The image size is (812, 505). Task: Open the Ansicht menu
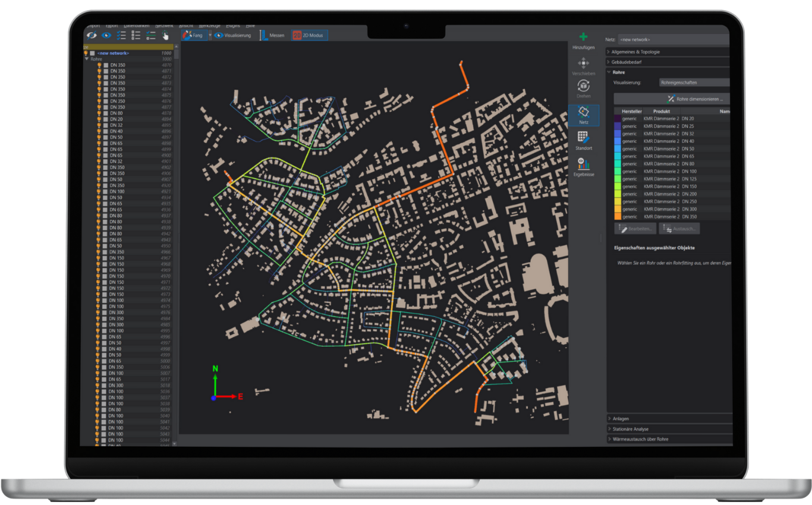point(185,26)
